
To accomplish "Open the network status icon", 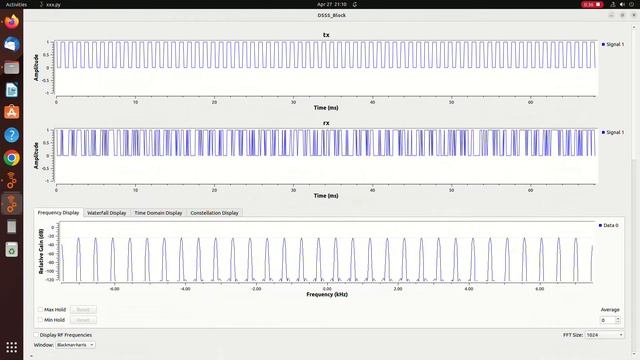I will [x=613, y=4].
